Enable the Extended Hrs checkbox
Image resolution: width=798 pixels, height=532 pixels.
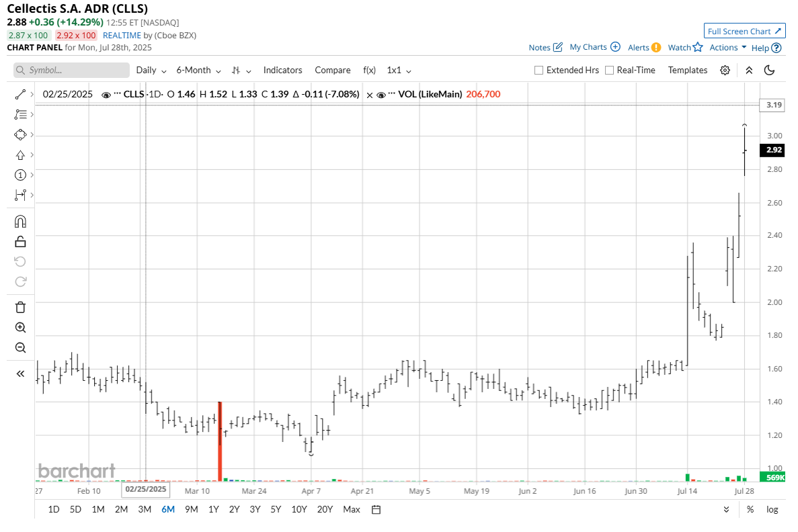[539, 70]
